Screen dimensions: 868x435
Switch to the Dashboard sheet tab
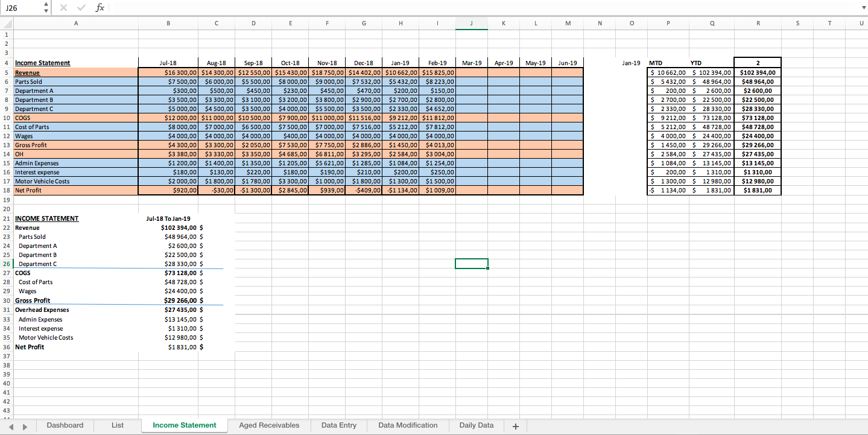65,425
